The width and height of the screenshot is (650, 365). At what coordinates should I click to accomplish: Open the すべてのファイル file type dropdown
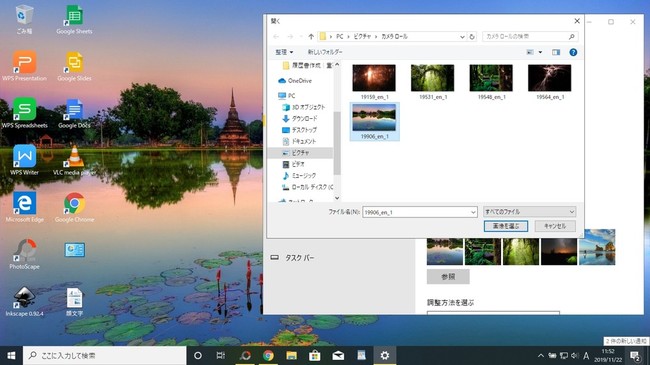tap(530, 212)
